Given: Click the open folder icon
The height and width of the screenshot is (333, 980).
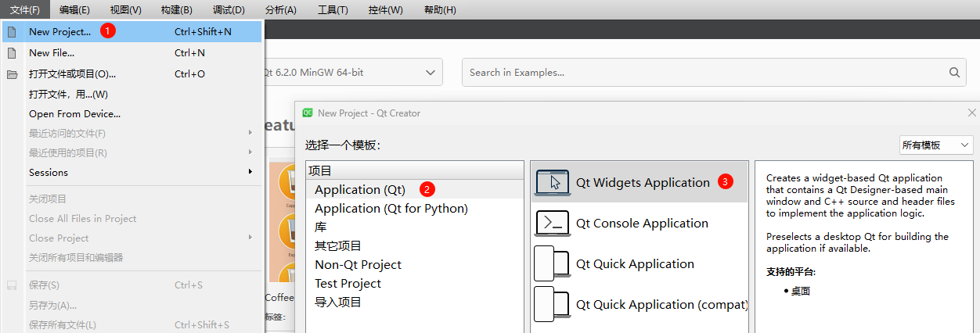Looking at the screenshot, I should pyautogui.click(x=12, y=74).
